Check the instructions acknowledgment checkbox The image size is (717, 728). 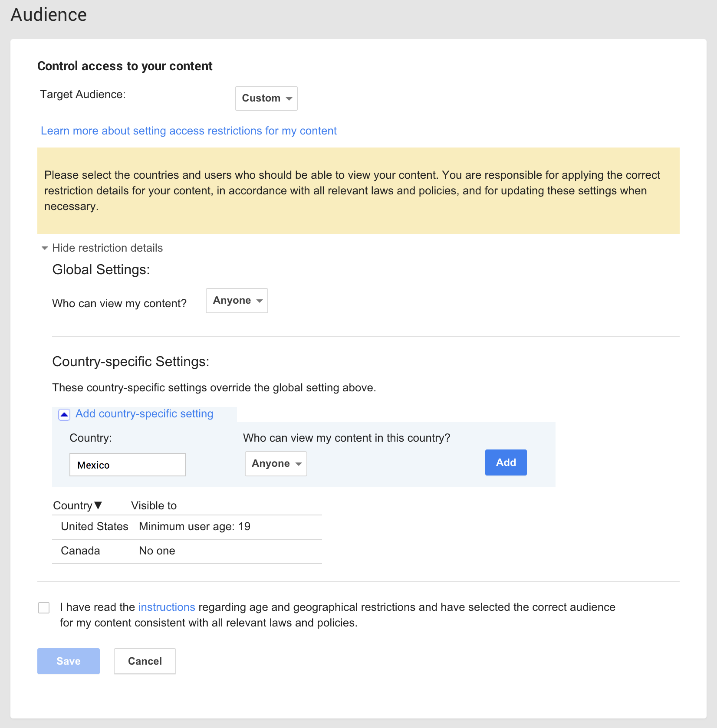coord(44,608)
